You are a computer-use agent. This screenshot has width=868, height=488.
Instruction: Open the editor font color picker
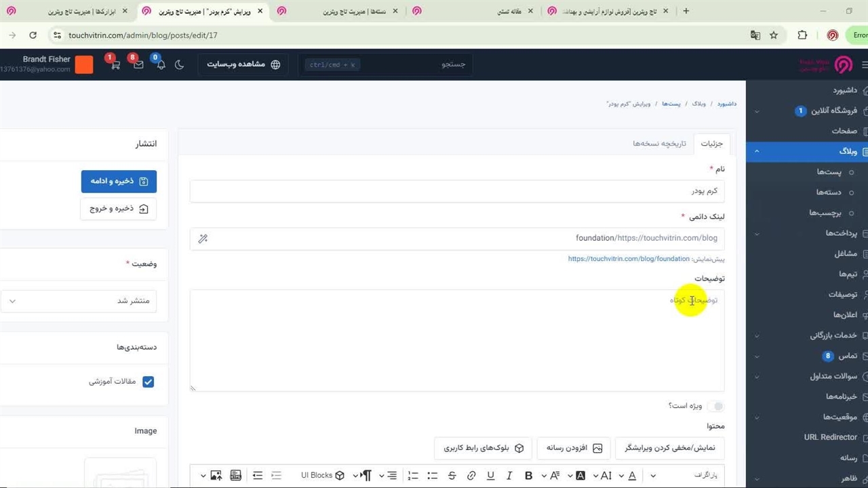(632, 476)
